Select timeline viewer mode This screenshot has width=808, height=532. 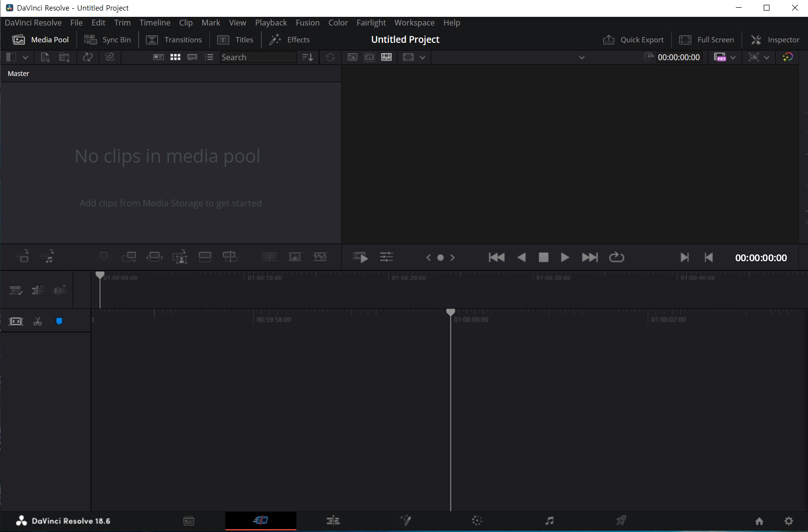pyautogui.click(x=386, y=57)
